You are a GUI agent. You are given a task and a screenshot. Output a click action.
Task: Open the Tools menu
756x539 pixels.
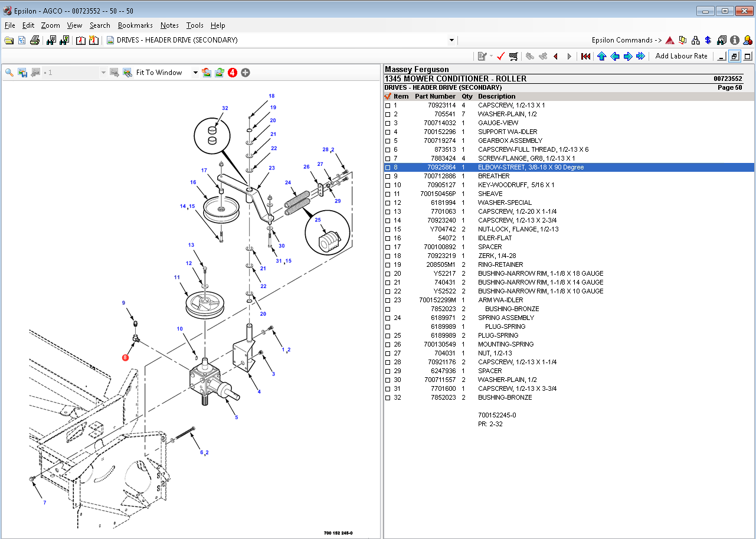[x=195, y=25]
